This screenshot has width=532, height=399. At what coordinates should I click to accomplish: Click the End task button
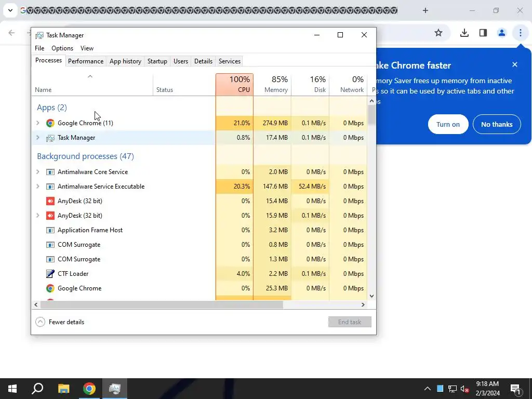[x=350, y=322]
